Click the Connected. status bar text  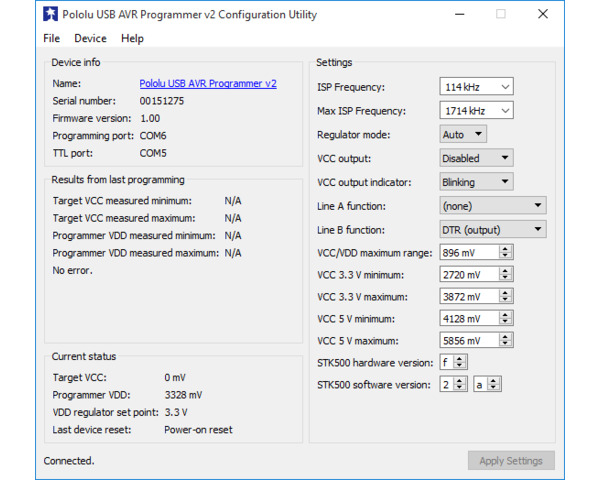(69, 460)
